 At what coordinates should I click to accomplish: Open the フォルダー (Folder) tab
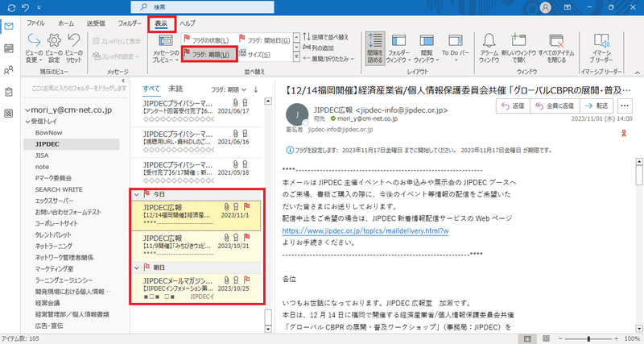pyautogui.click(x=130, y=24)
